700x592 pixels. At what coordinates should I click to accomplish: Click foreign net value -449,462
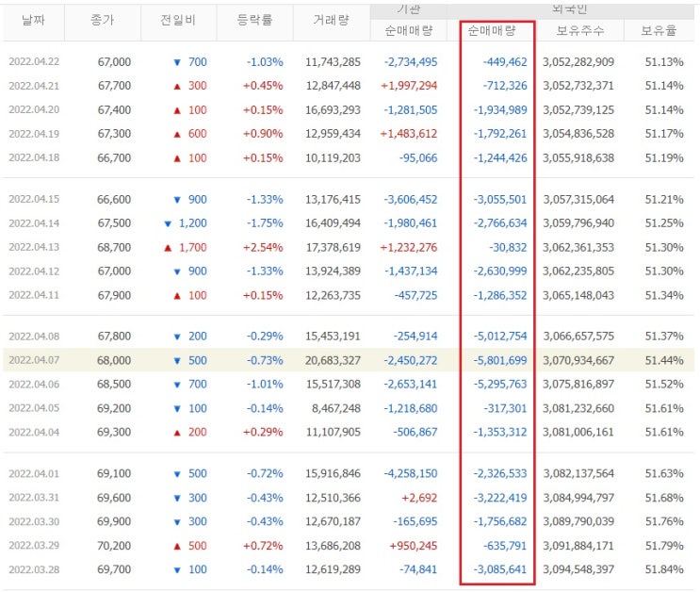(505, 61)
